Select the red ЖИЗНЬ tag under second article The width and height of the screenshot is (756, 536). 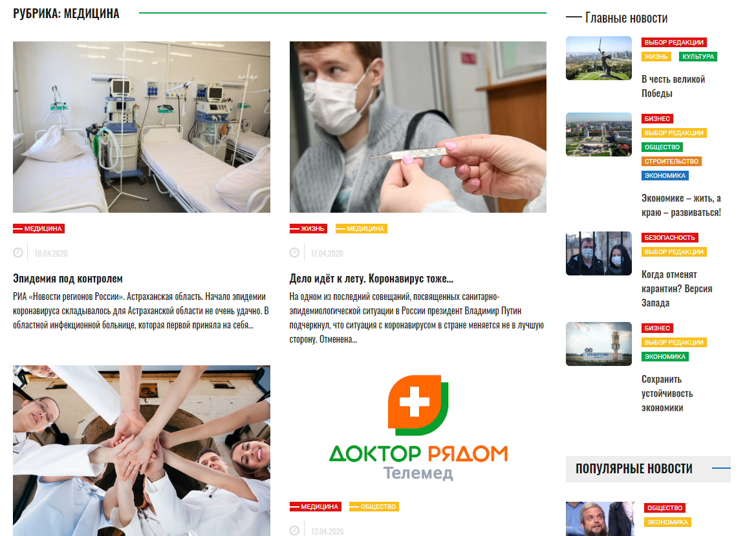click(308, 228)
